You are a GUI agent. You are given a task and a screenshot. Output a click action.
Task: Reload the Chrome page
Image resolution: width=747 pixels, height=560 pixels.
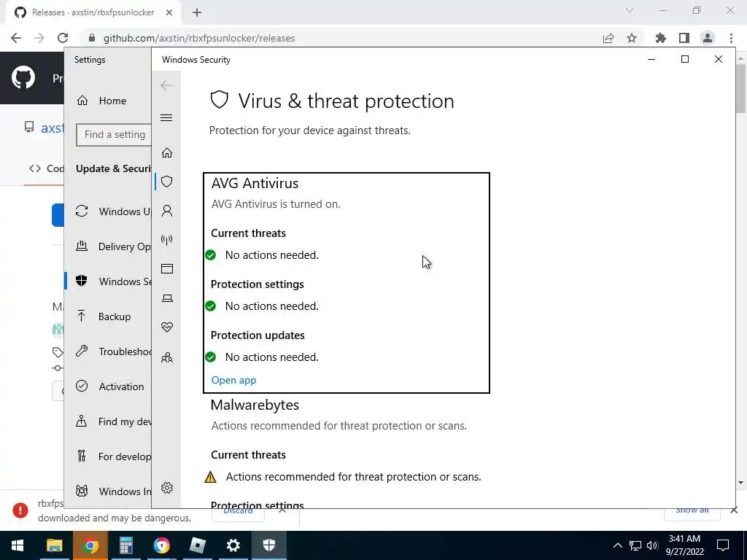pos(63,38)
